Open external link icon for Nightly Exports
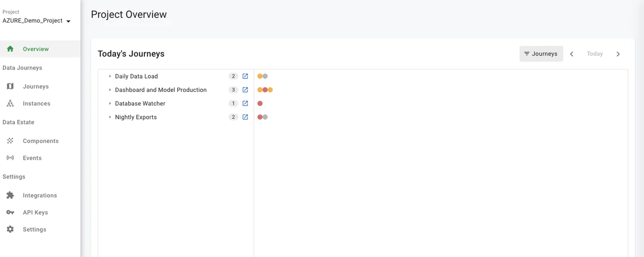The width and height of the screenshot is (644, 257). 245,117
